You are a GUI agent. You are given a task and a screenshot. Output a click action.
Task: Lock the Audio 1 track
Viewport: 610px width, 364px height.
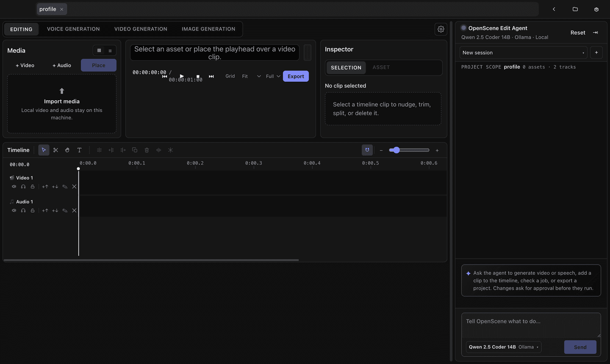click(x=33, y=210)
